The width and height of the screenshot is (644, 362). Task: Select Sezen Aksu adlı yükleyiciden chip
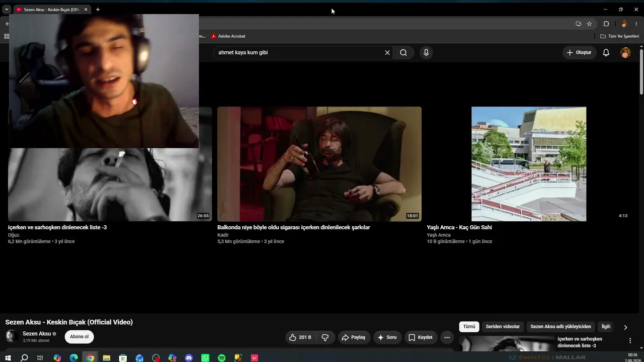(560, 327)
